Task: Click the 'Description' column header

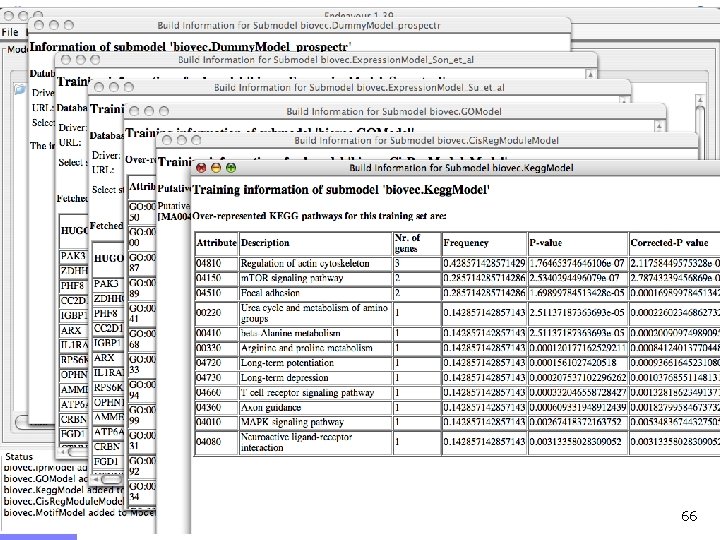Action: click(x=315, y=243)
